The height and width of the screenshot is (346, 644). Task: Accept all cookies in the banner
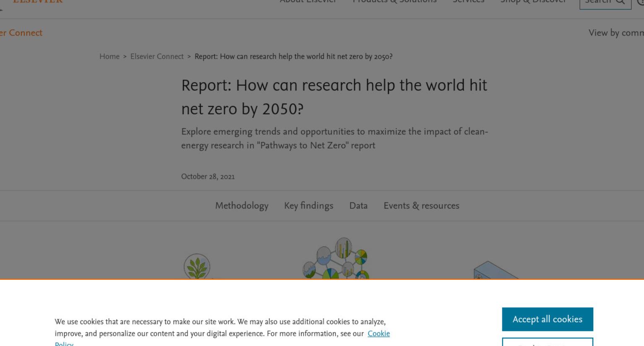(548, 319)
